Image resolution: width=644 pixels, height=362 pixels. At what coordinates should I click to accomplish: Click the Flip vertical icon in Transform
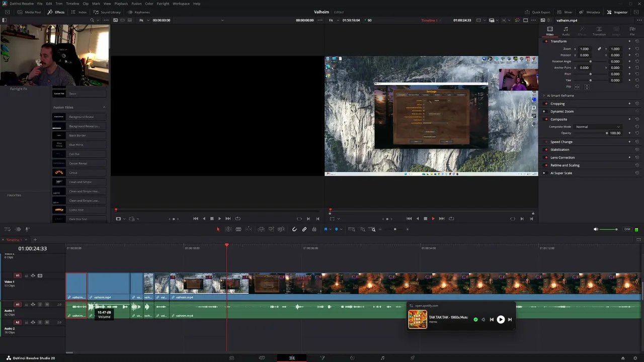coord(586,86)
